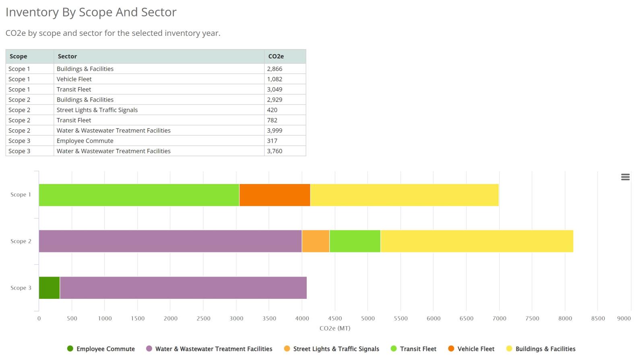Click Scope 2 Street Lights & Traffic Signals bar segment
This screenshot has width=644, height=360.
(x=316, y=241)
